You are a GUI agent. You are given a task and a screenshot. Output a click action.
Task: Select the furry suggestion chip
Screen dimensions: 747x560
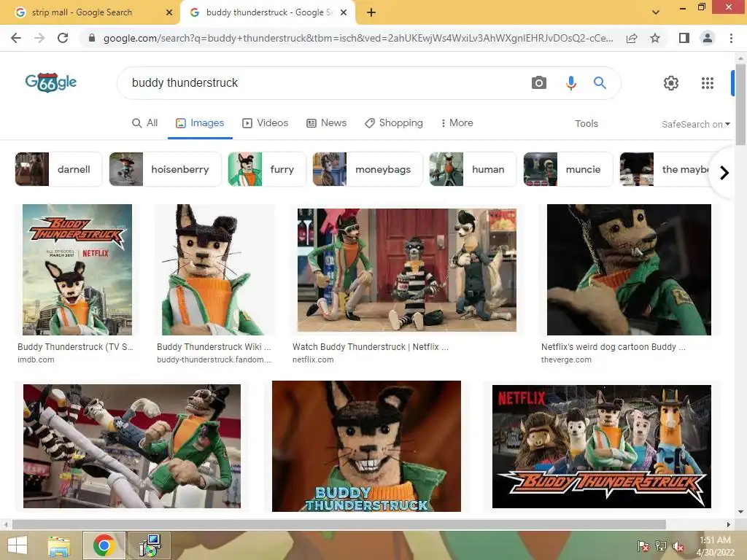(x=267, y=169)
